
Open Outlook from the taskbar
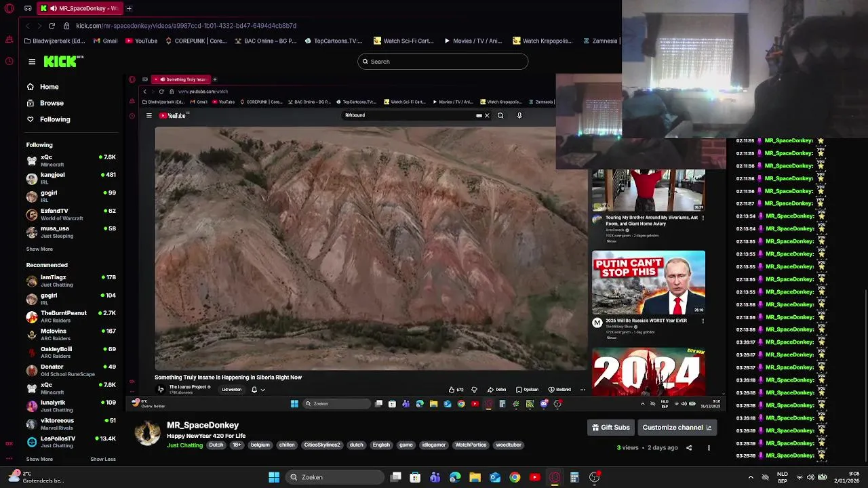point(495,477)
